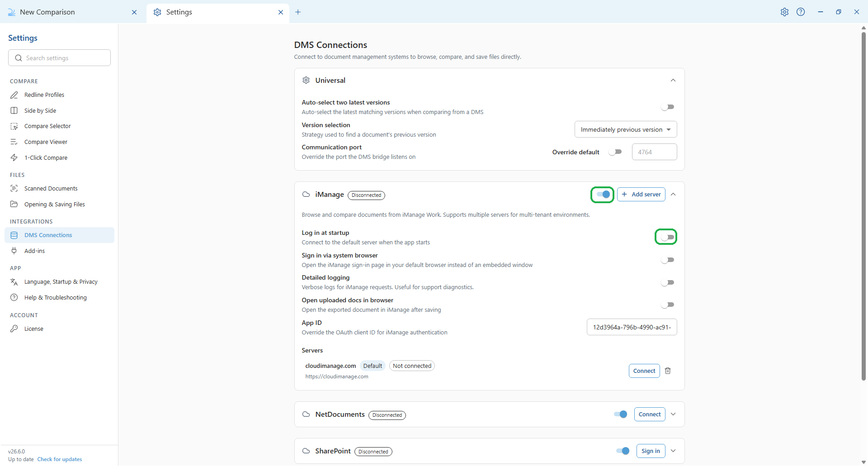Click the 1-Click Compare lightning icon
Screen dimensions: 868x467
[x=14, y=158]
